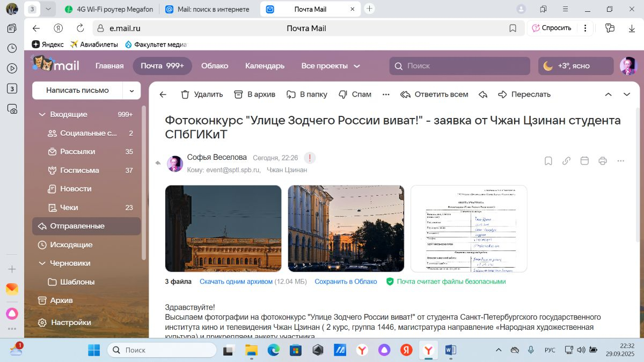Collapse the Черновики folder
The image size is (644, 362).
(42, 263)
